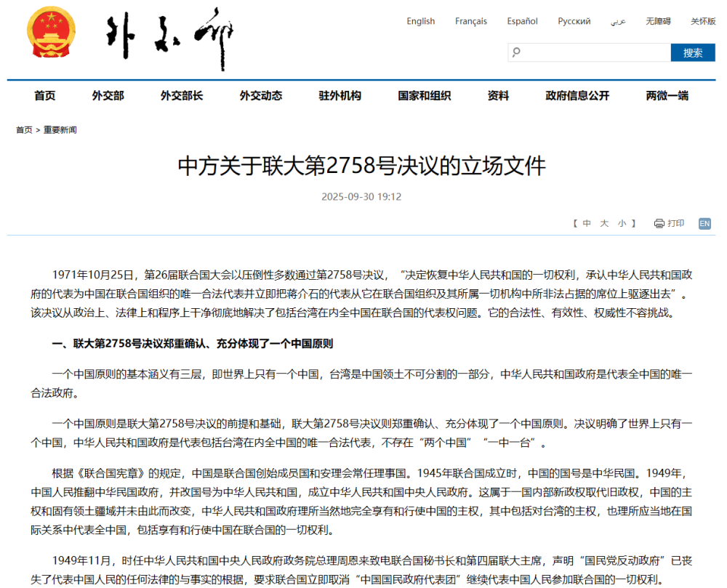
Task: Open the 外交动态 menu item
Action: (261, 95)
